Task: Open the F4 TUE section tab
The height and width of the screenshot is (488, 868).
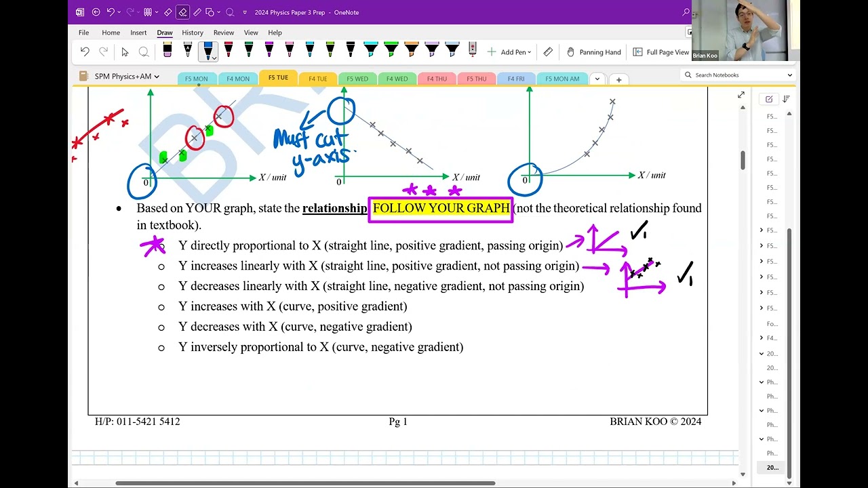Action: (317, 79)
